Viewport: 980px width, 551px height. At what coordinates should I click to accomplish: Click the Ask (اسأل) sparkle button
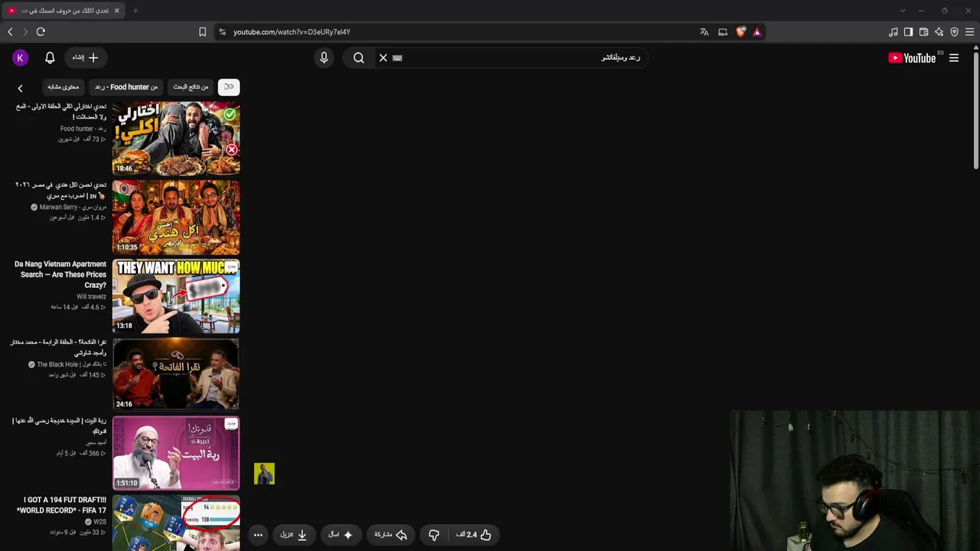pos(341,535)
